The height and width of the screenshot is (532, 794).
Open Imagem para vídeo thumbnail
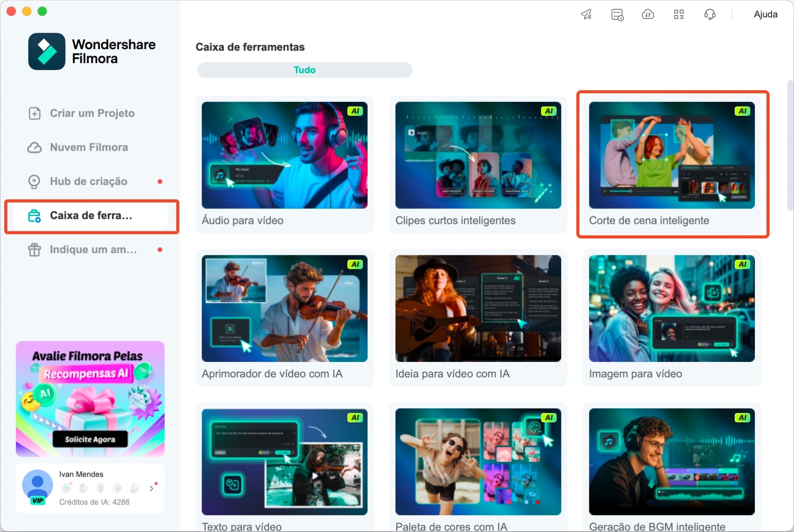[x=672, y=308]
